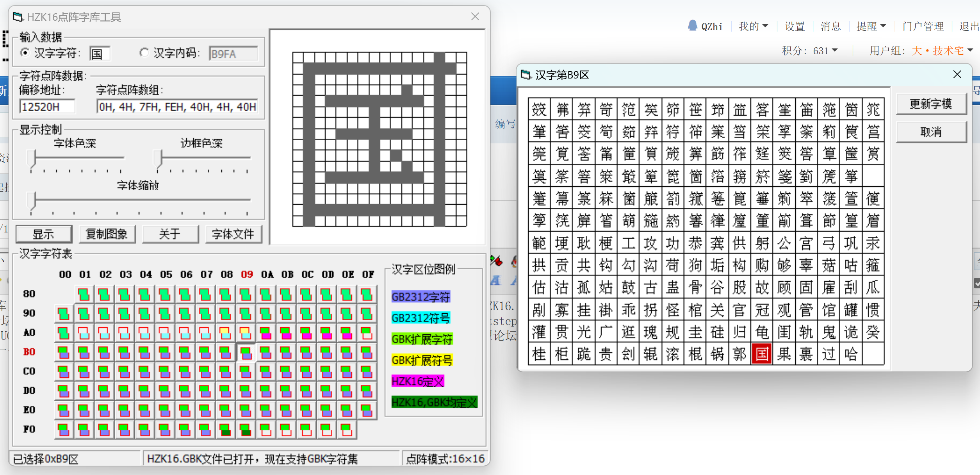The image size is (980, 475).
Task: Select zone icon at row 90 column 07
Action: pyautogui.click(x=205, y=314)
